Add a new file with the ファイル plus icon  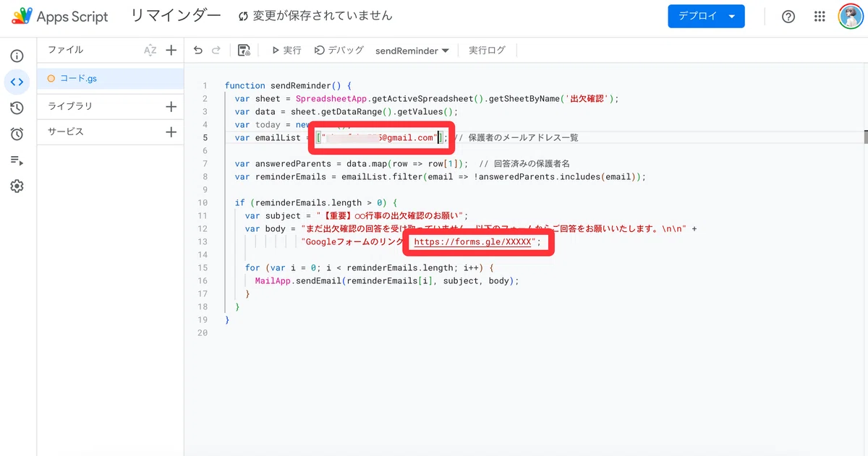tap(171, 50)
